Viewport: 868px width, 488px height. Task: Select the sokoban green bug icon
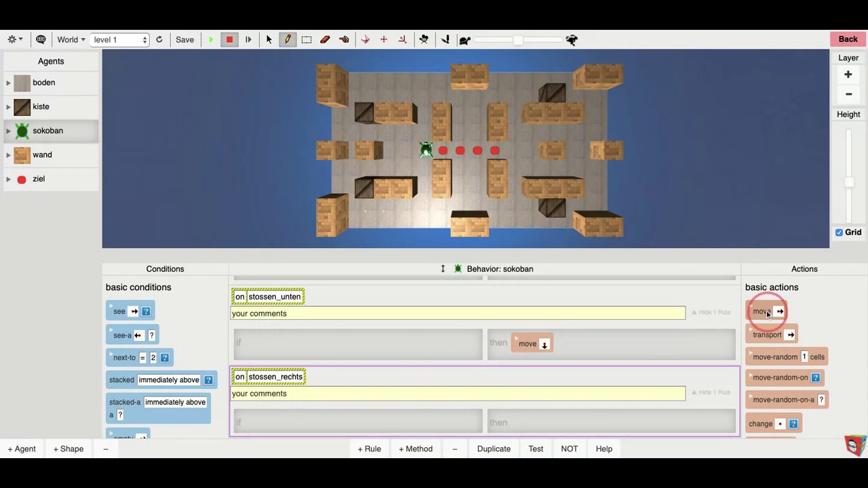[22, 131]
